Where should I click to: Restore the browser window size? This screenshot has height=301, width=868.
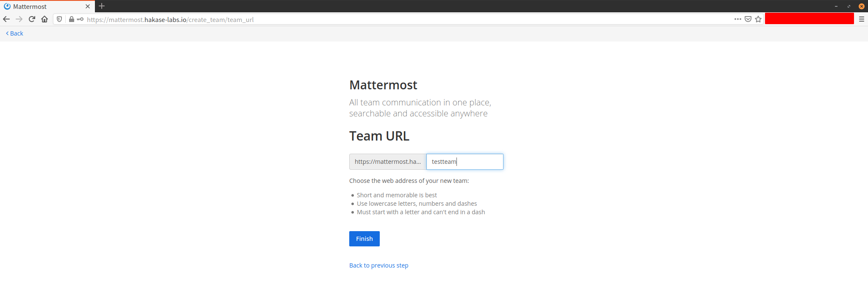tap(849, 6)
